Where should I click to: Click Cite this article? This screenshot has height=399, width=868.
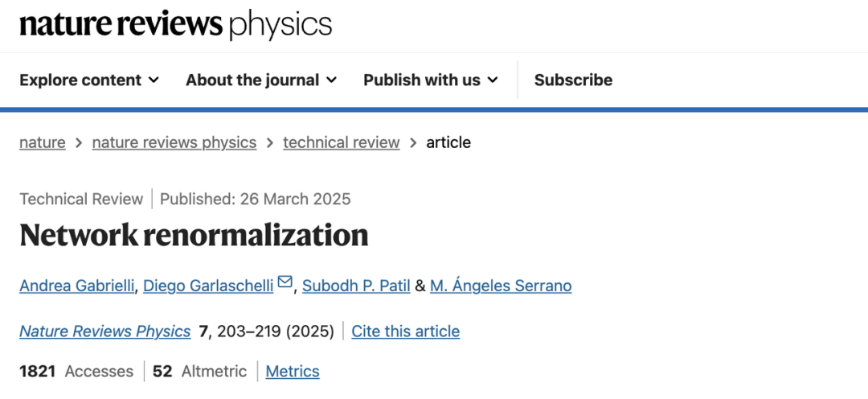[405, 331]
